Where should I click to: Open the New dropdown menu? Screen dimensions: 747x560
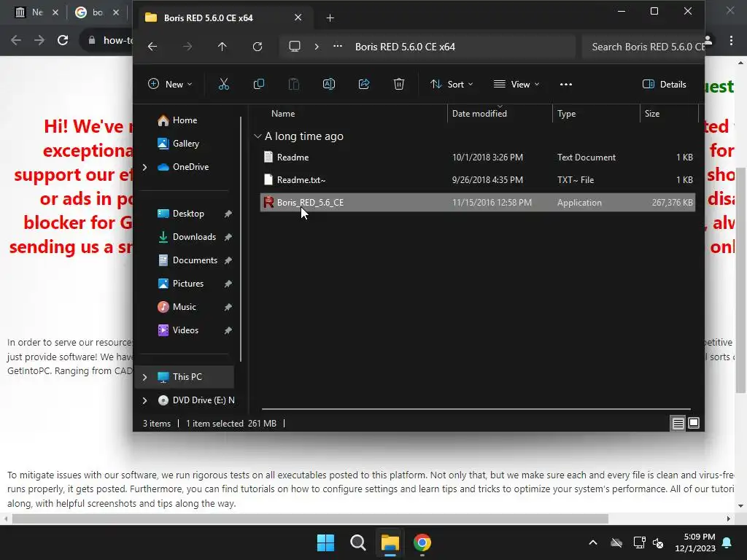tap(170, 85)
